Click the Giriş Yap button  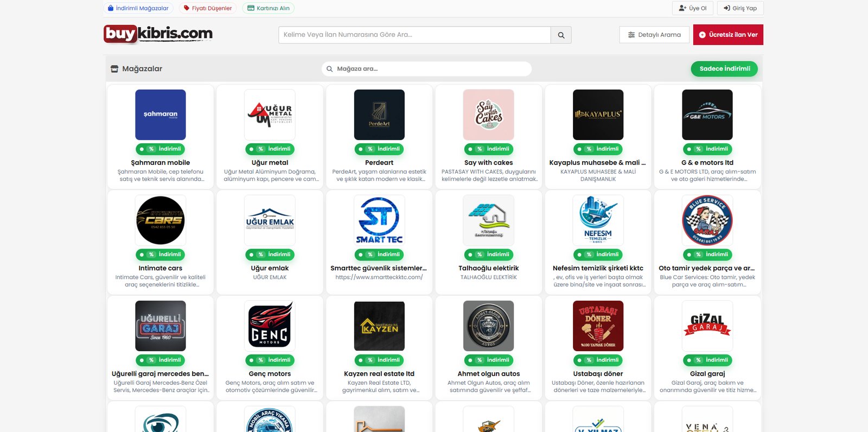click(x=740, y=8)
